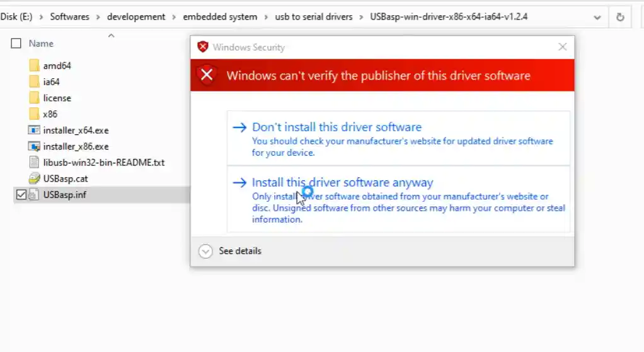Select the USBasp.cat catalog icon
The width and height of the screenshot is (644, 352).
pyautogui.click(x=34, y=179)
